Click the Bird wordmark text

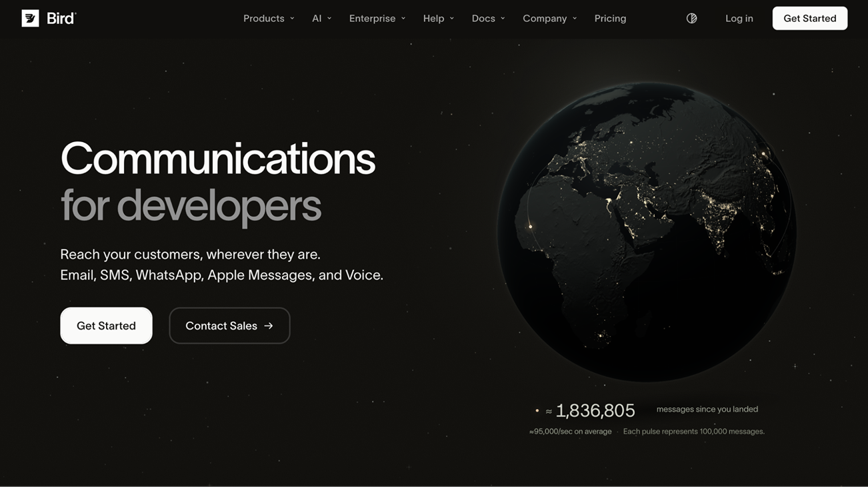pos(61,18)
